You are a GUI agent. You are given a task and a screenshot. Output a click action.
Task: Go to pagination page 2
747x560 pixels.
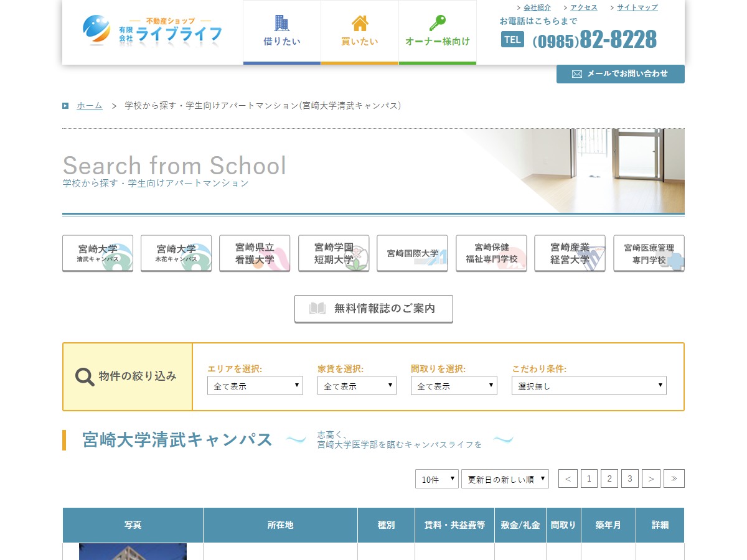[x=609, y=478]
